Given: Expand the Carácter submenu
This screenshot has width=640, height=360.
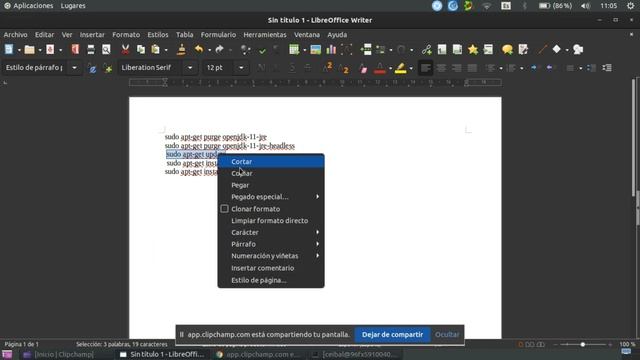Looking at the screenshot, I should 271,232.
